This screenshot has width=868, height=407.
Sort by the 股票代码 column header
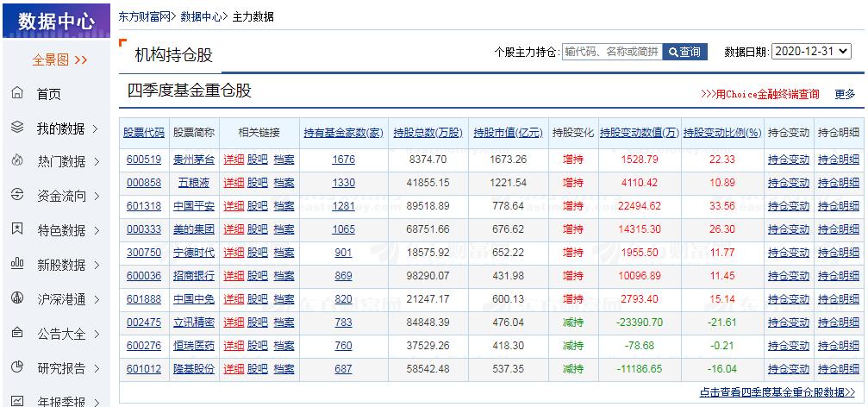(x=144, y=133)
